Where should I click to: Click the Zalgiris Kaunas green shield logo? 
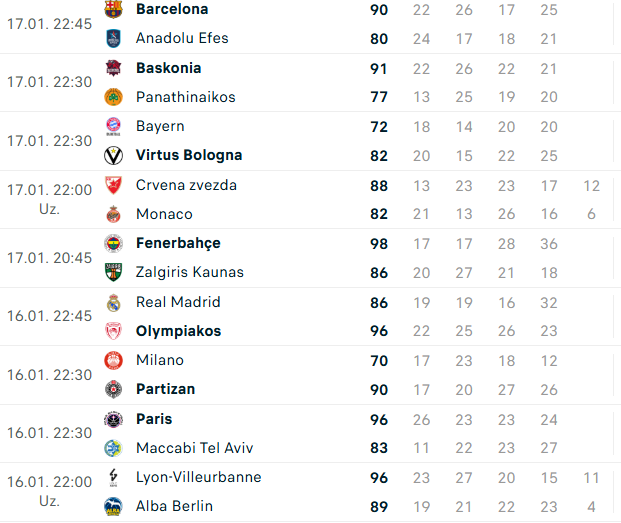(113, 272)
